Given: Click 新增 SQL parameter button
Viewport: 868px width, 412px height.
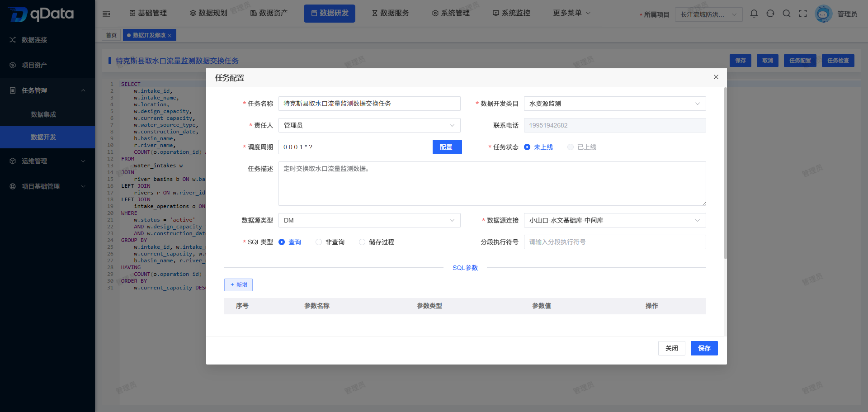Looking at the screenshot, I should [238, 285].
